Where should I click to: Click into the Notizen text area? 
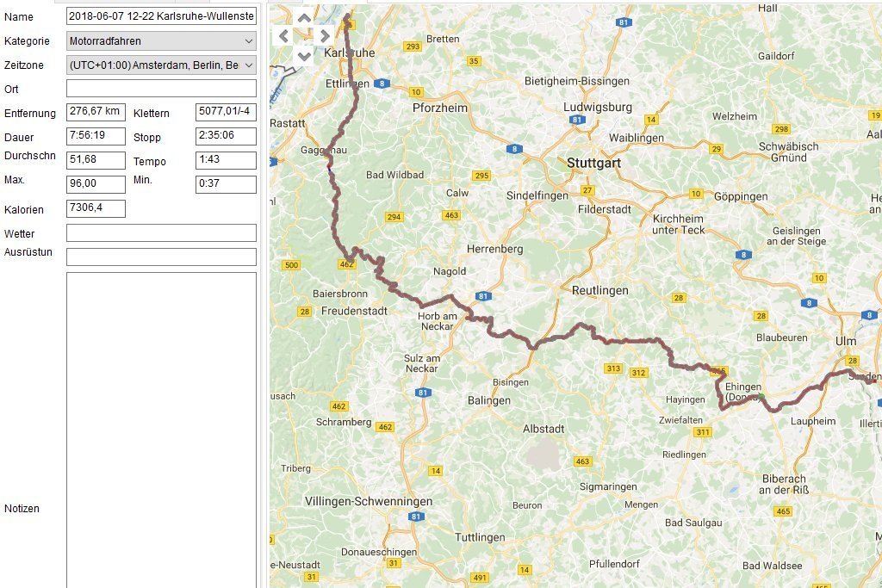pos(161,430)
